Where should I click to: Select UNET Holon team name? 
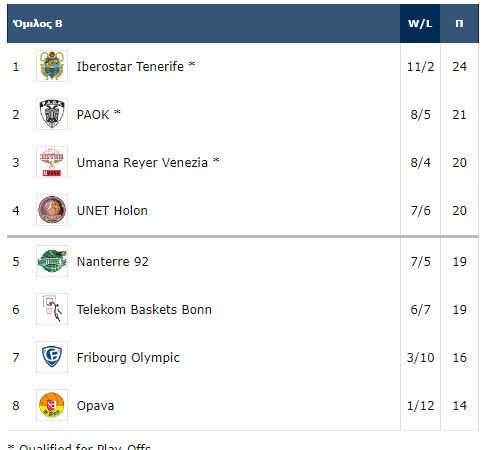pyautogui.click(x=112, y=211)
